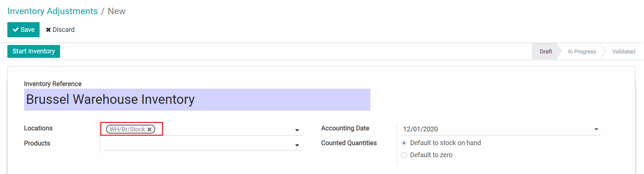Select the Validated status stage
The height and width of the screenshot is (174, 644).
(x=623, y=51)
